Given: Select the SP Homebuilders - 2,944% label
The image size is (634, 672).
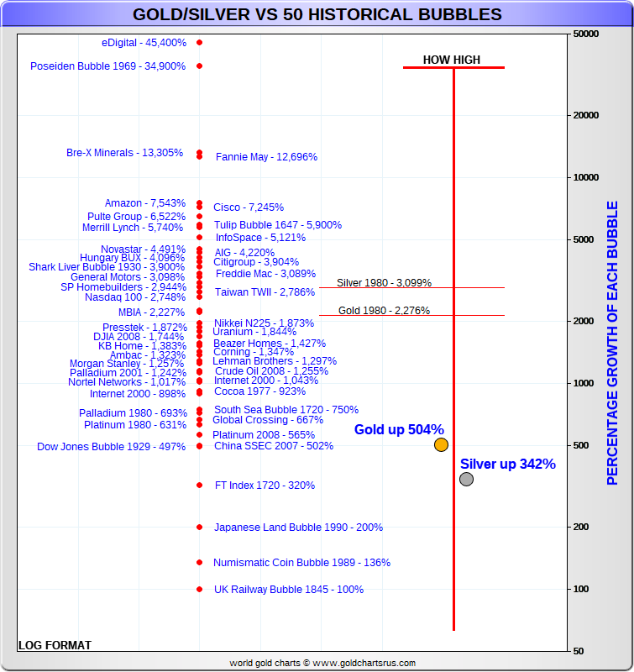Looking at the screenshot, I should click(x=123, y=287).
